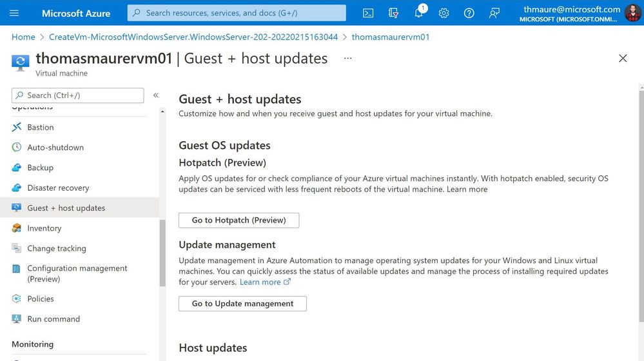Open CreateVm deployment breadcrumb link
This screenshot has height=361, width=644.
[x=193, y=37]
